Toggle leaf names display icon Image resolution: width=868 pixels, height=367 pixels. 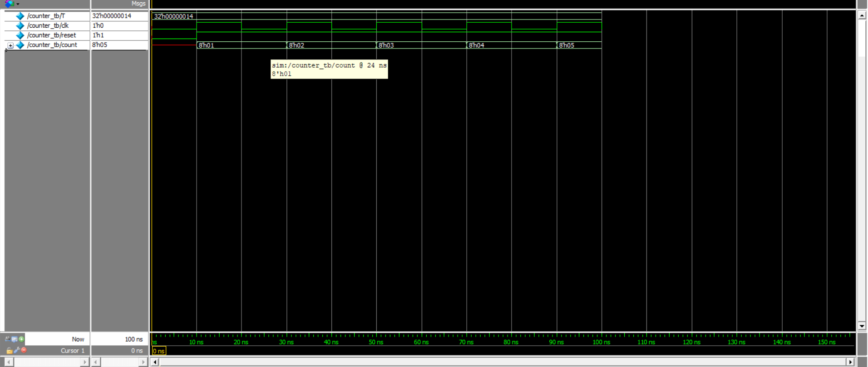pos(8,339)
